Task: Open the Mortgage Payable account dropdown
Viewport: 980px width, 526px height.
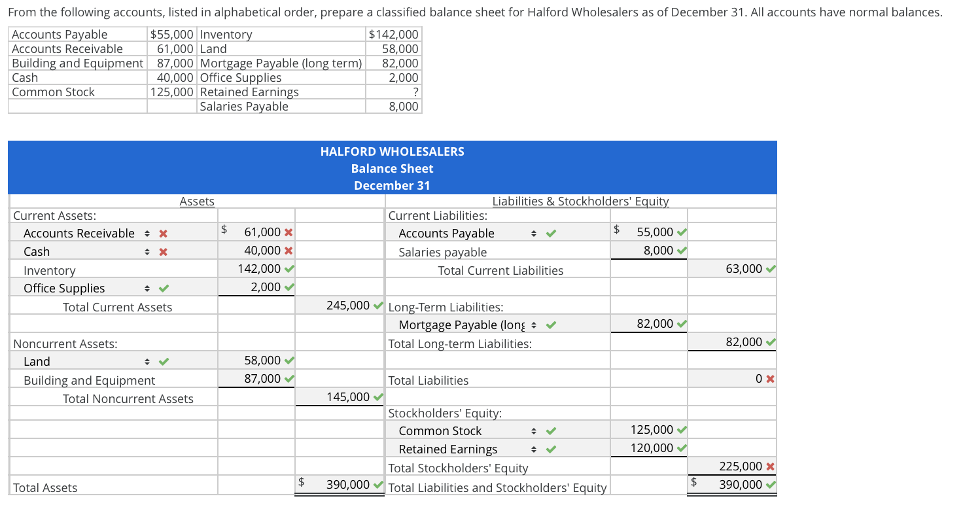Action: tap(468, 325)
